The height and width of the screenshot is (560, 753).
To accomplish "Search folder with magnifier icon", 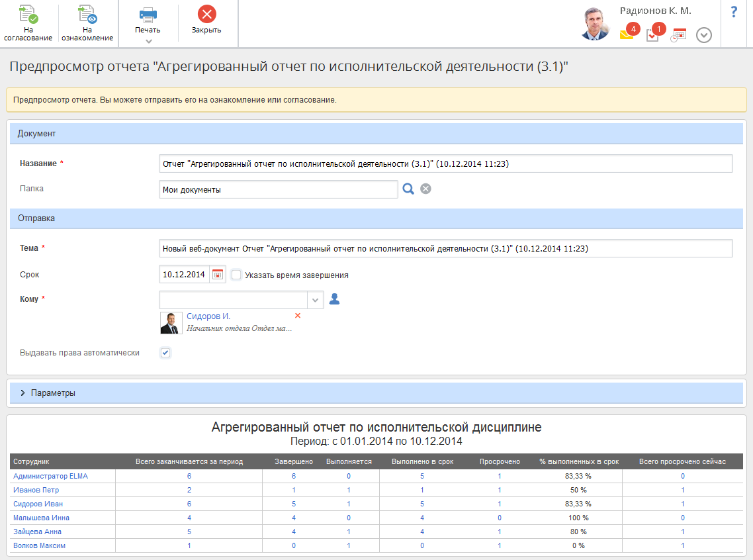I will click(x=408, y=189).
